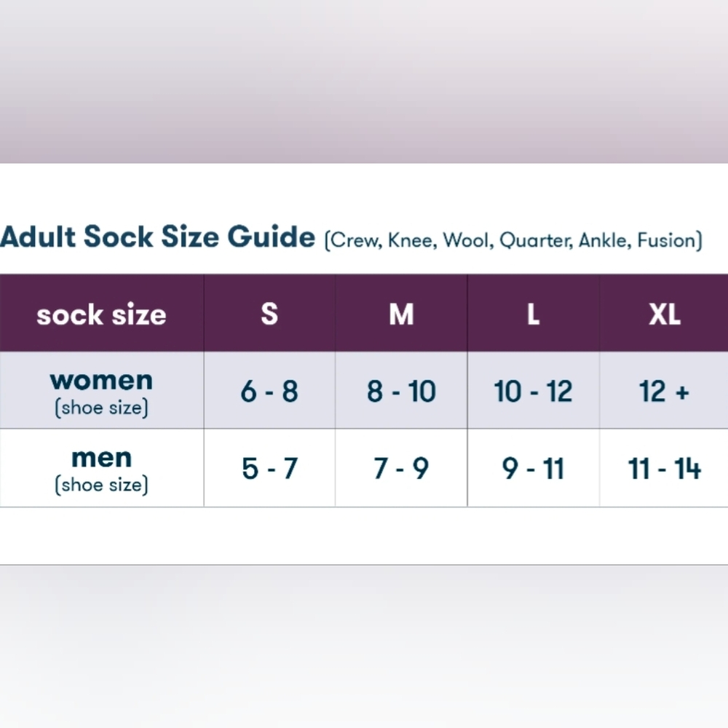Click men's large 9 - 11 cell
The width and height of the screenshot is (728, 728).
[x=533, y=468]
